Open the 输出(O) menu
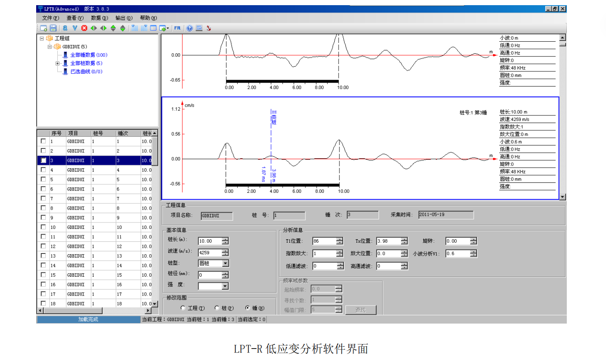The height and width of the screenshot is (364, 606). [x=124, y=18]
